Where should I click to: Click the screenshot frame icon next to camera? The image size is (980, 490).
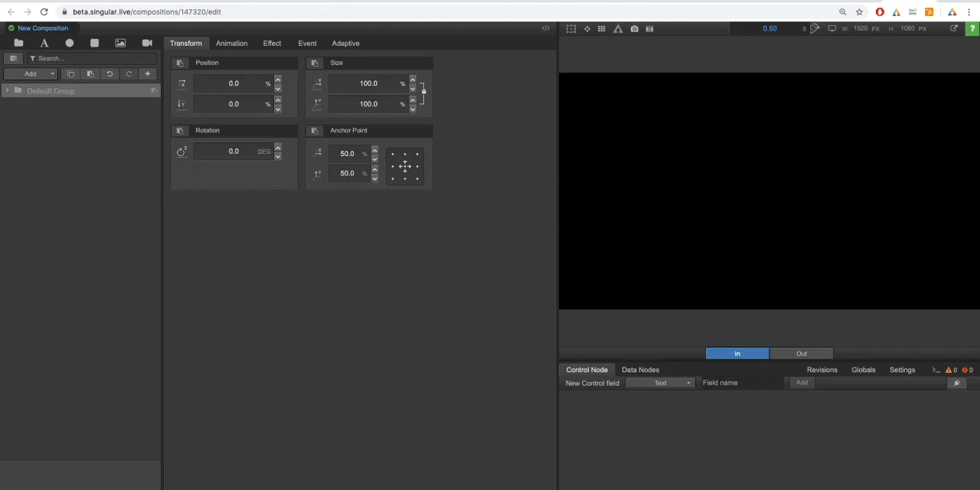coord(650,28)
